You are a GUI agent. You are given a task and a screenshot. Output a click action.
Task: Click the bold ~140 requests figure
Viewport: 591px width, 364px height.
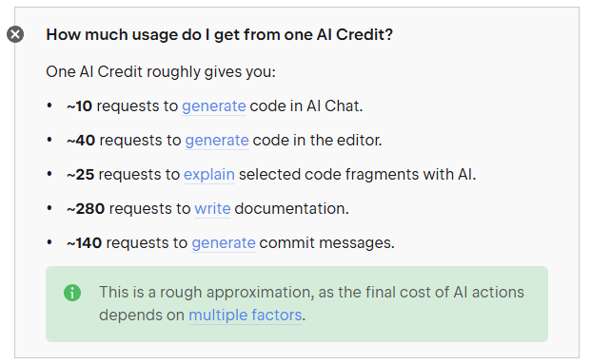[x=84, y=242]
